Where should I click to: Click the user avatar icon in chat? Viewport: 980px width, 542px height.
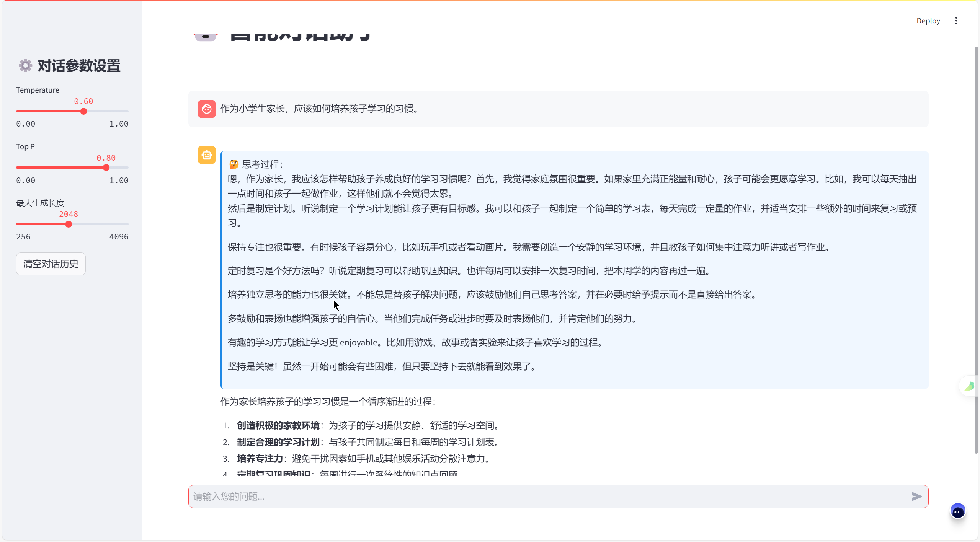(x=206, y=109)
